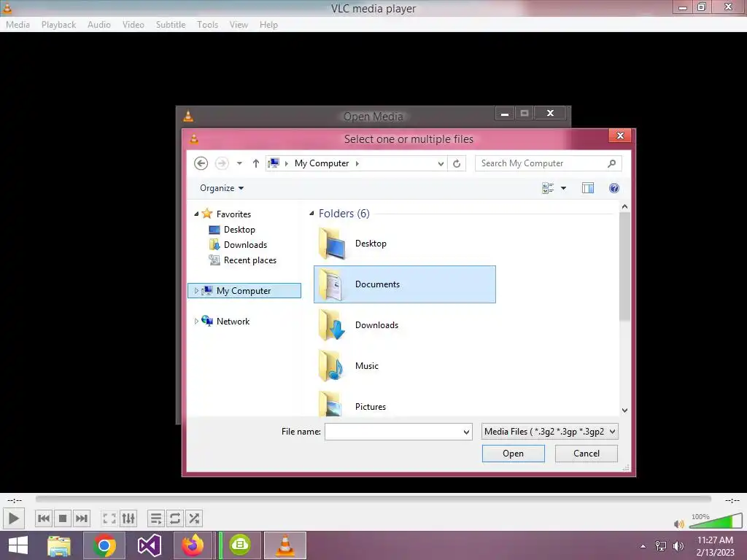Click the playback seek bar

coord(373,499)
